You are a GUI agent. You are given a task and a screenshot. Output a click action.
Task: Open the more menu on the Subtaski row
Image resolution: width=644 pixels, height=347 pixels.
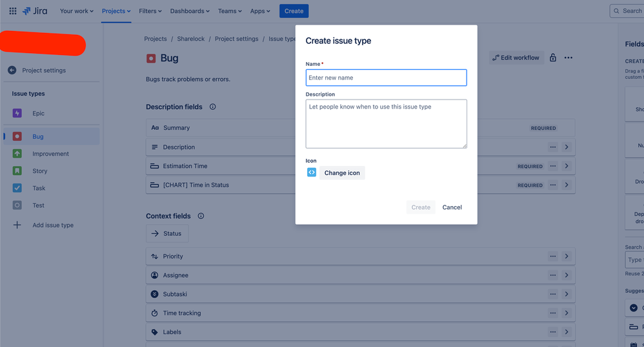point(553,294)
